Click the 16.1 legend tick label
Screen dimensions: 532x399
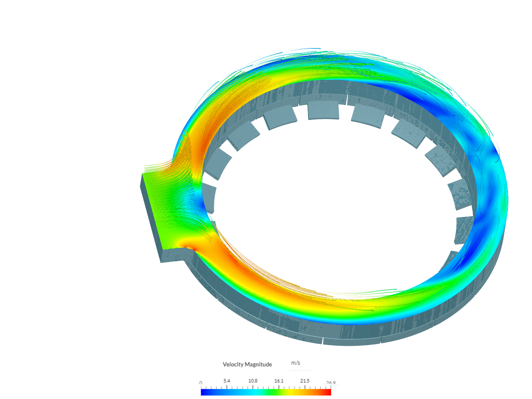[x=279, y=381]
